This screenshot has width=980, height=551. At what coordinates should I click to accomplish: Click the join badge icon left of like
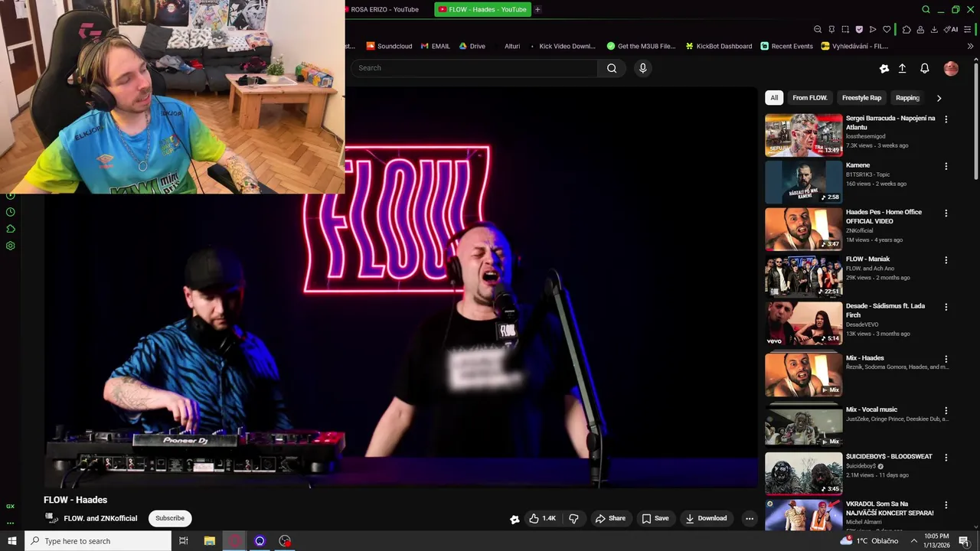coord(514,519)
